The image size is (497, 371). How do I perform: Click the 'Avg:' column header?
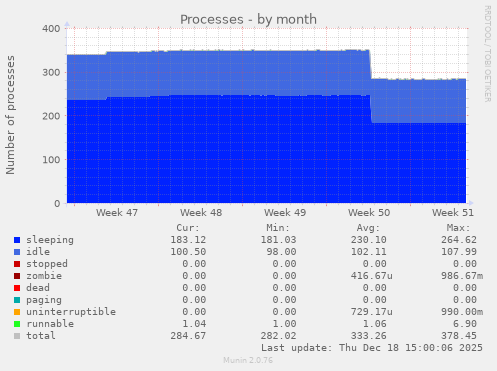click(368, 228)
